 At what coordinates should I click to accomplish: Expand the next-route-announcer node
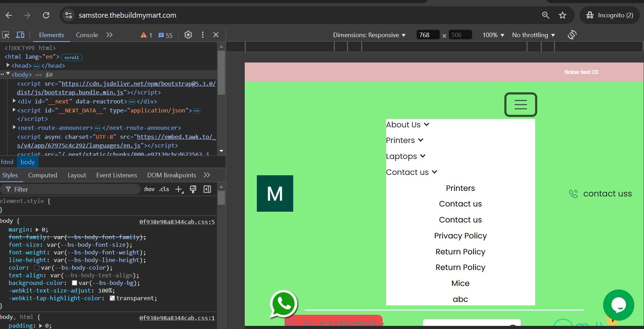click(x=14, y=127)
